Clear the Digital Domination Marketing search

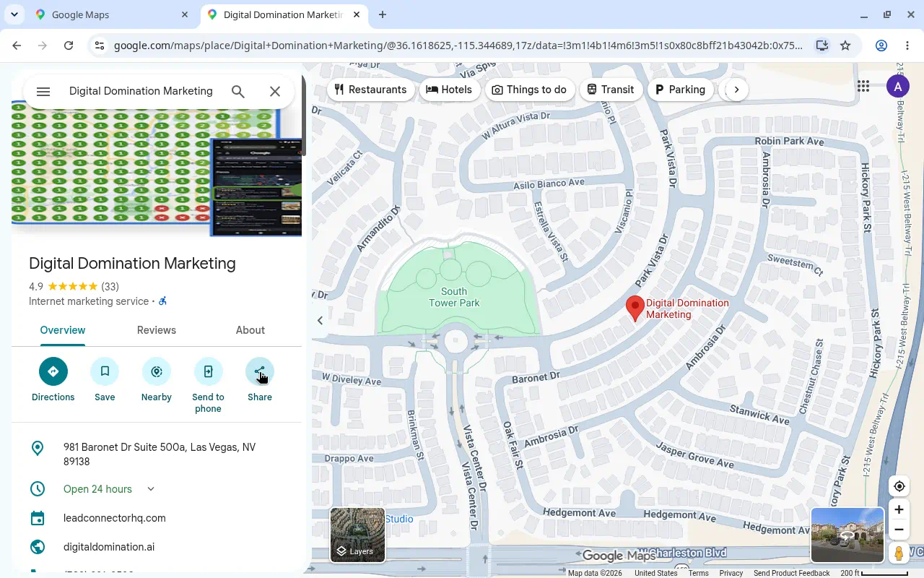coord(275,92)
